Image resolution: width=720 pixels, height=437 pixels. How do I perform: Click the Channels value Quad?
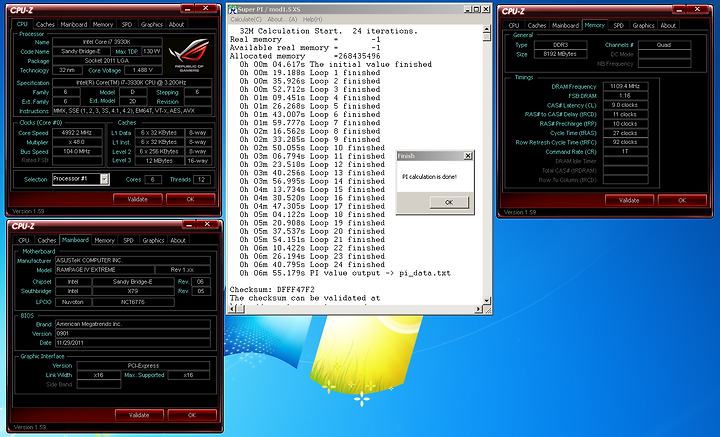(x=664, y=45)
